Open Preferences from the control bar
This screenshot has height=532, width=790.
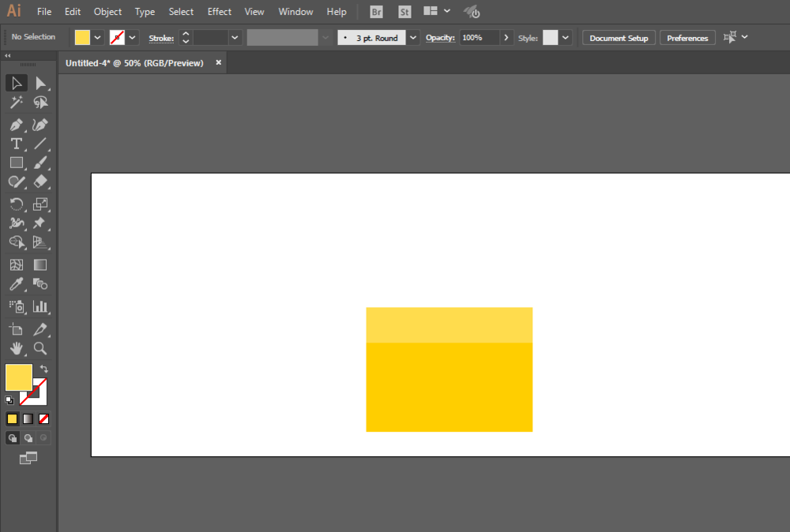pos(687,38)
